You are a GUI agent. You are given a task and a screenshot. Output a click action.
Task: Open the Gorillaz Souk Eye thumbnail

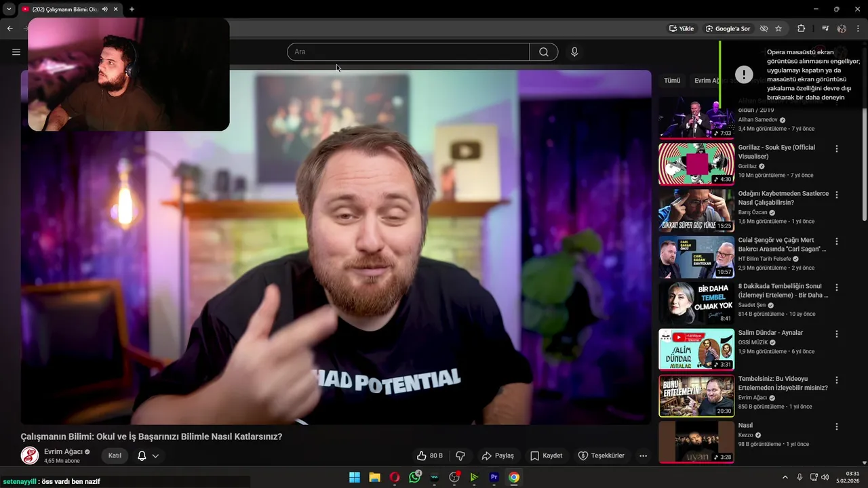pos(696,164)
